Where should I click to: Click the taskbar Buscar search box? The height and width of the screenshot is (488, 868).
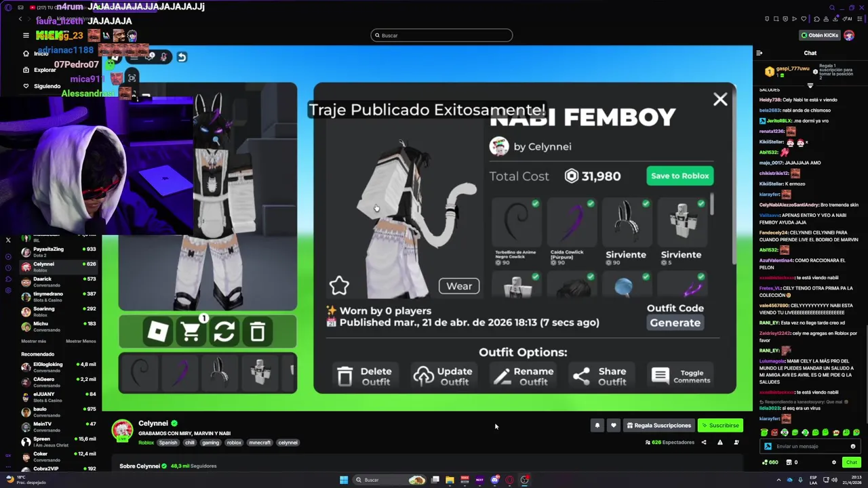pyautogui.click(x=389, y=480)
